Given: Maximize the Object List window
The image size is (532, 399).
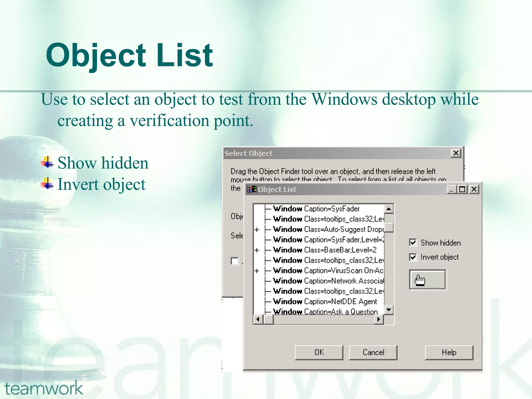Looking at the screenshot, I should click(462, 189).
